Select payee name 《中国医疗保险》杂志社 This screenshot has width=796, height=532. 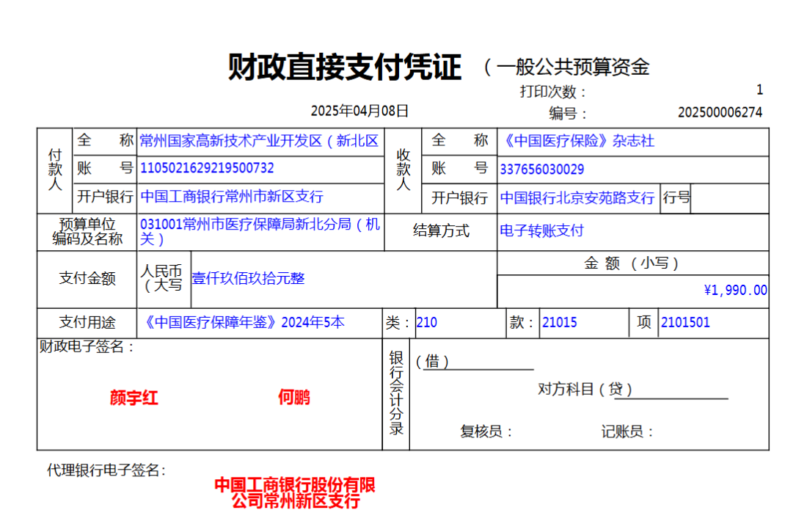[x=577, y=141]
